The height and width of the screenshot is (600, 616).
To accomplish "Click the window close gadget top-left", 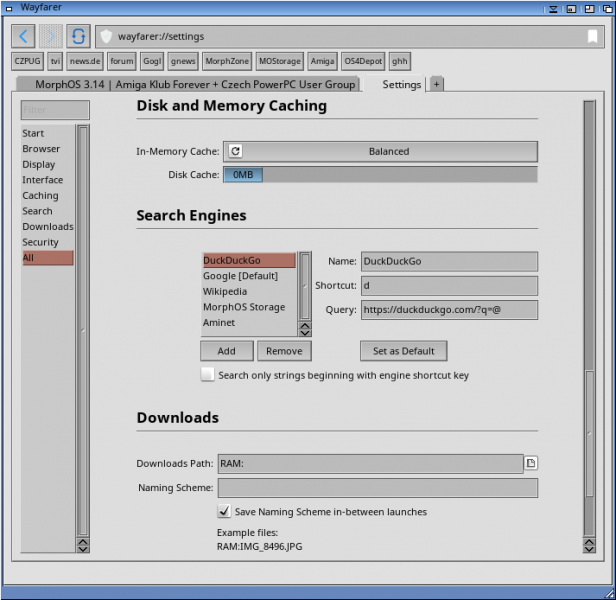I will click(x=9, y=9).
